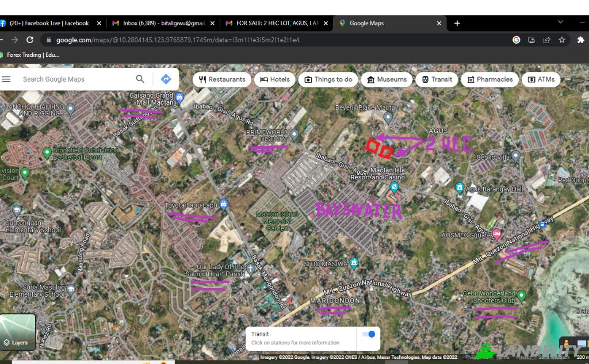The image size is (589, 364).
Task: Select the Pharmacies category chip
Action: pyautogui.click(x=489, y=79)
